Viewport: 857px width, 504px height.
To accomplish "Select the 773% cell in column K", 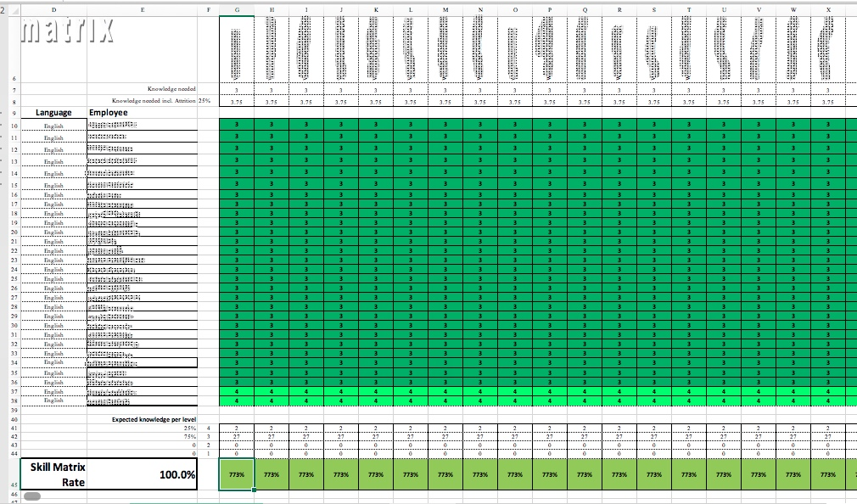I will tap(376, 474).
